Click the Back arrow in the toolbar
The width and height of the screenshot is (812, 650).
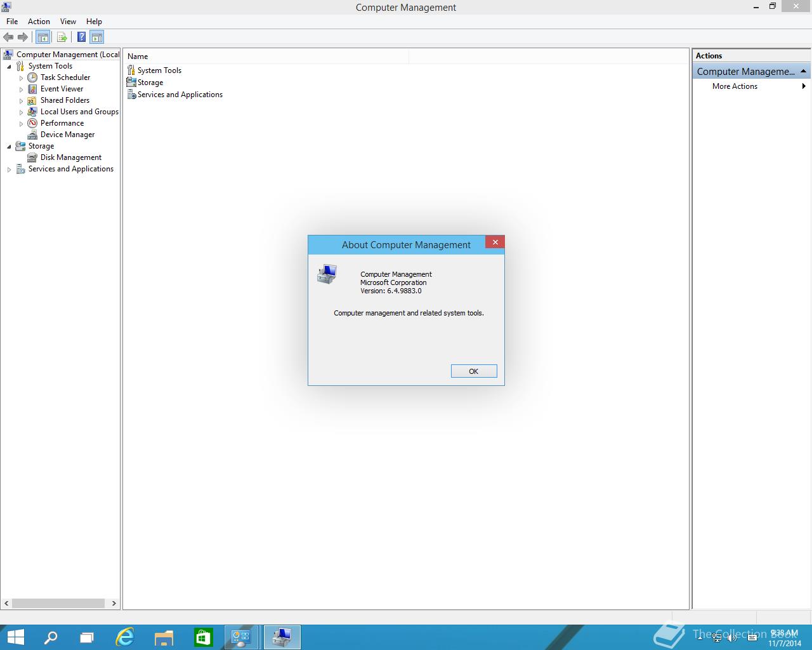tap(8, 37)
